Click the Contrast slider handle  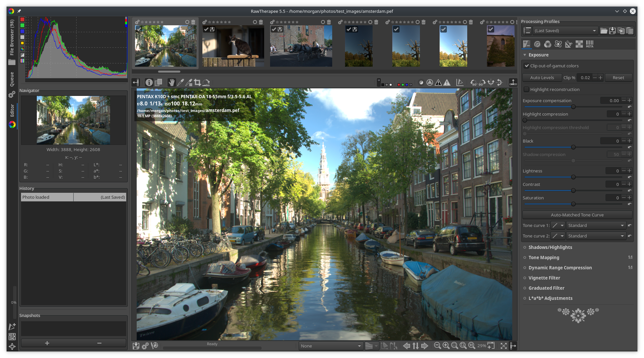coord(573,190)
